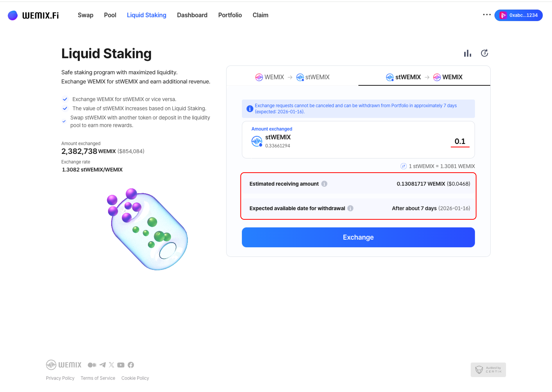
Task: Open the X (Twitter) social icon
Action: click(x=111, y=365)
